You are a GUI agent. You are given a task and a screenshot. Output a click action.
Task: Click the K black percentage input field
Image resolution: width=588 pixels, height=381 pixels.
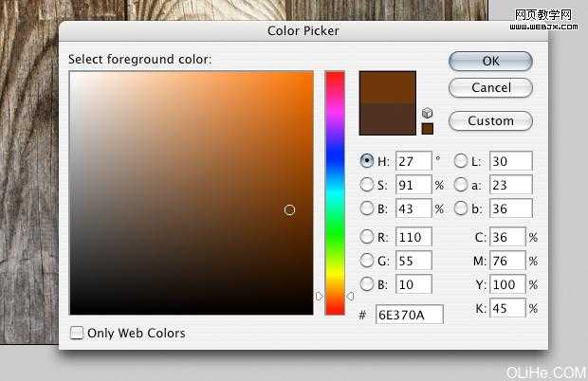pyautogui.click(x=507, y=308)
